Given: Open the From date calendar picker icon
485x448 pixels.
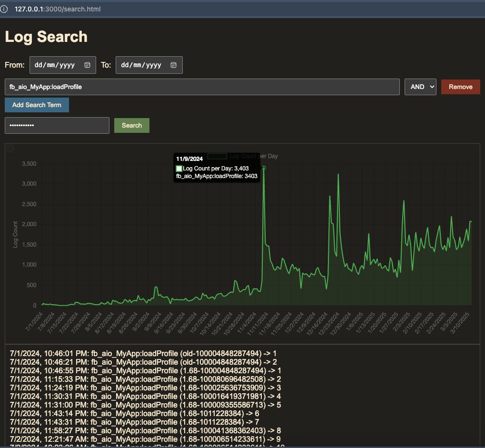Looking at the screenshot, I should pos(87,65).
